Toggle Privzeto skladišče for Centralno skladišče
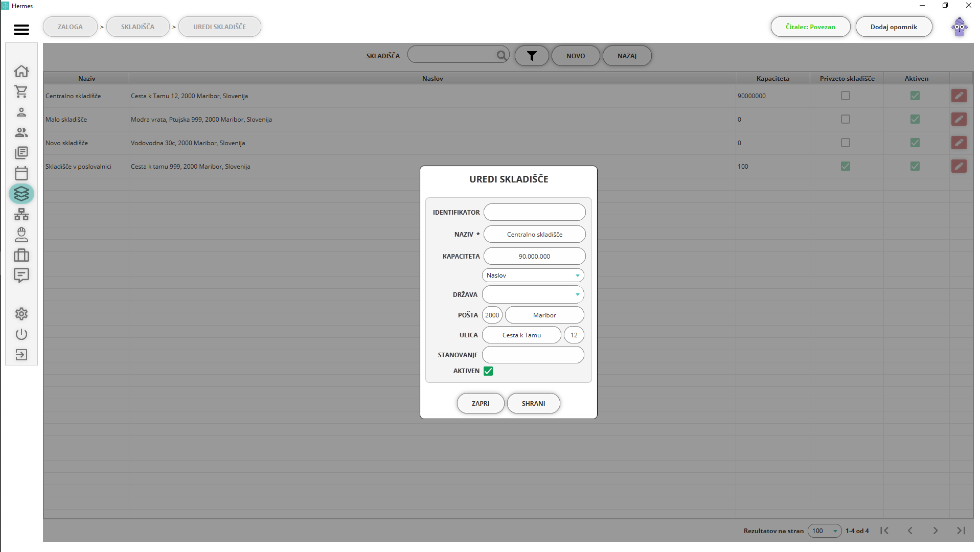The width and height of the screenshot is (980, 552). tap(846, 96)
